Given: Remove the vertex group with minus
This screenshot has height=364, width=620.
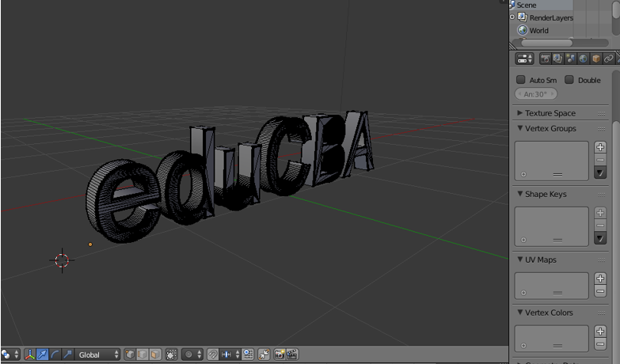Looking at the screenshot, I should coord(600,160).
